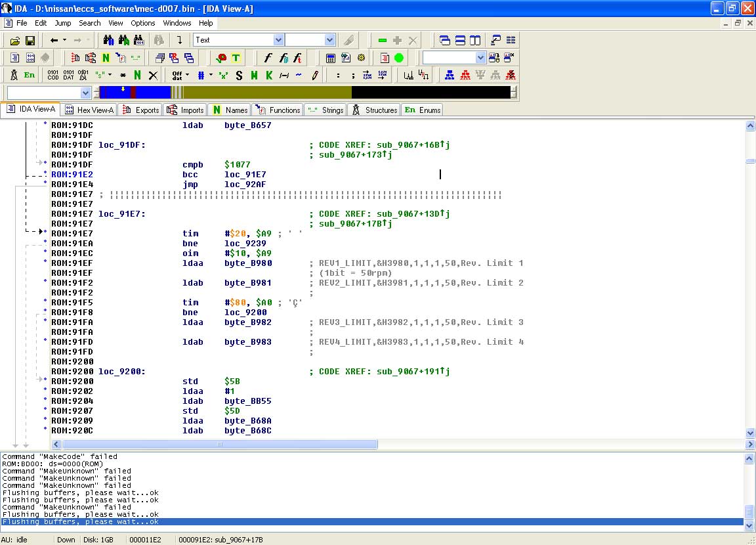Click the jump back arrow icon
This screenshot has width=756, height=545.
coord(54,40)
